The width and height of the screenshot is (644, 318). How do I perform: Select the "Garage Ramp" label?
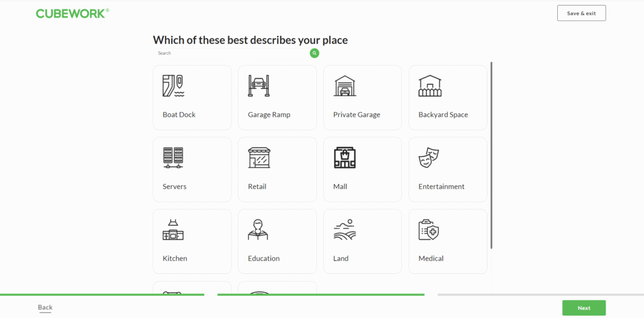269,115
